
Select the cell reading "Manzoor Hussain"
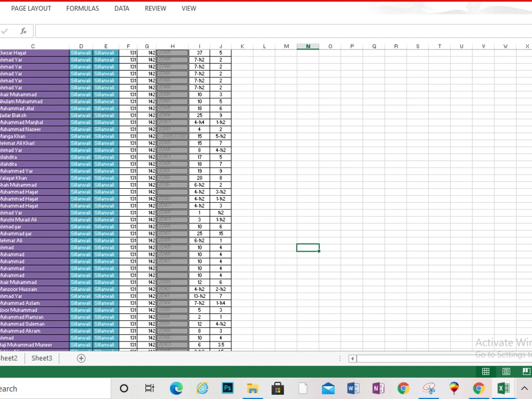(35, 289)
